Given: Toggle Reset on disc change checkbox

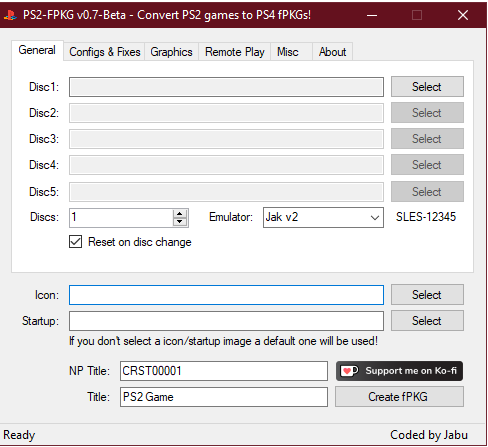Looking at the screenshot, I should (76, 242).
